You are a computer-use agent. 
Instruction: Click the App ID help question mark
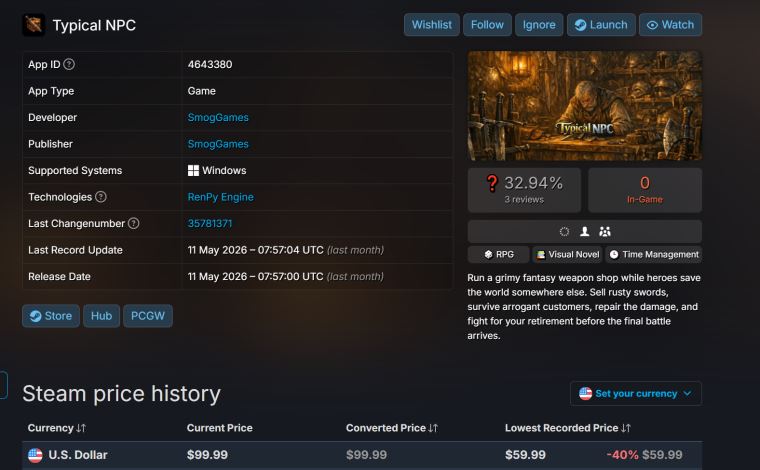pyautogui.click(x=69, y=64)
